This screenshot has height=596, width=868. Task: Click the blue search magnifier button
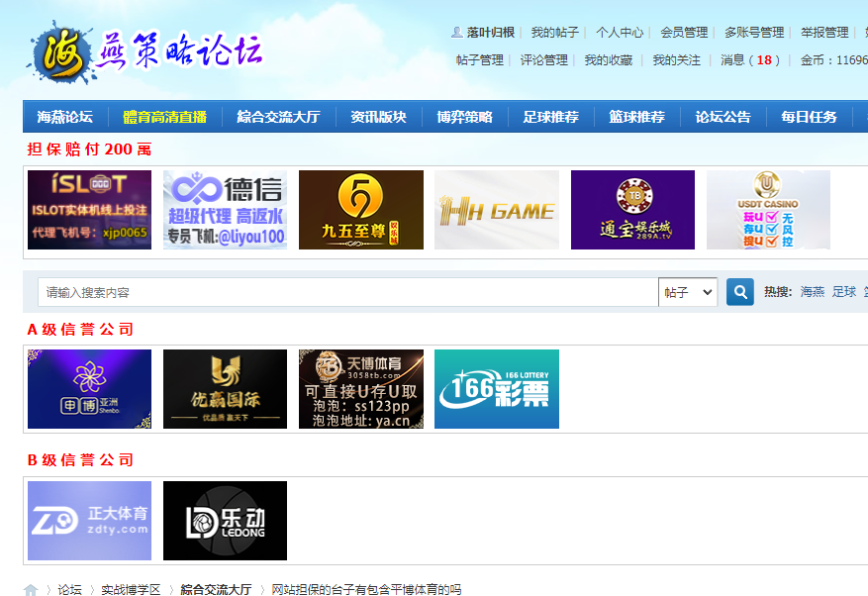click(739, 292)
